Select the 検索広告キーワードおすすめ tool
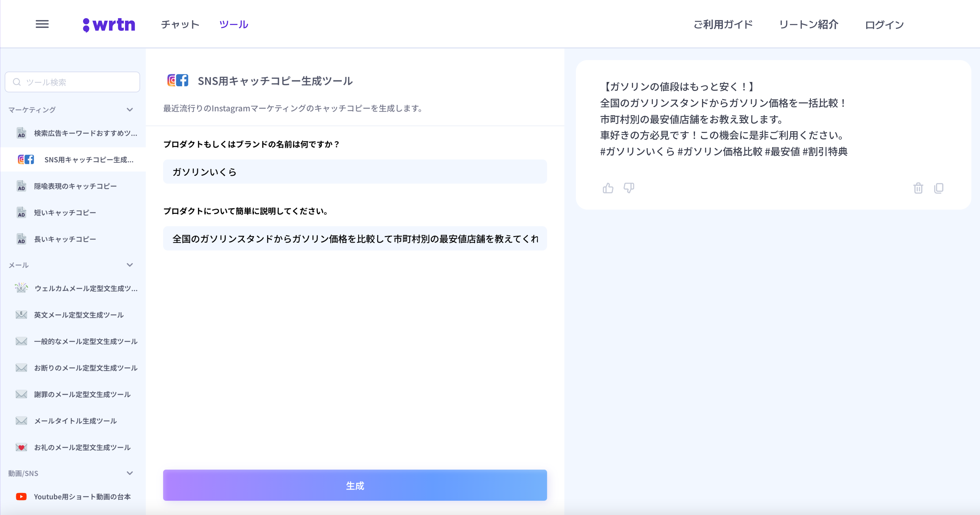This screenshot has width=980, height=515. tap(85, 133)
